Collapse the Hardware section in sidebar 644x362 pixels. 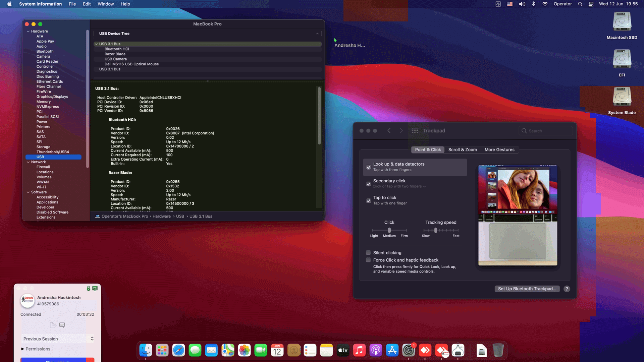click(x=28, y=31)
